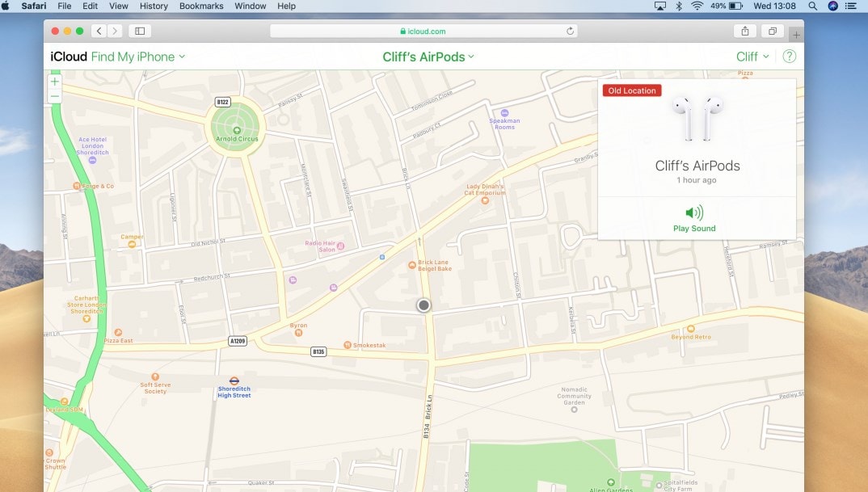Click the Radio Hair Salon marker
868x492 pixels.
tap(340, 246)
